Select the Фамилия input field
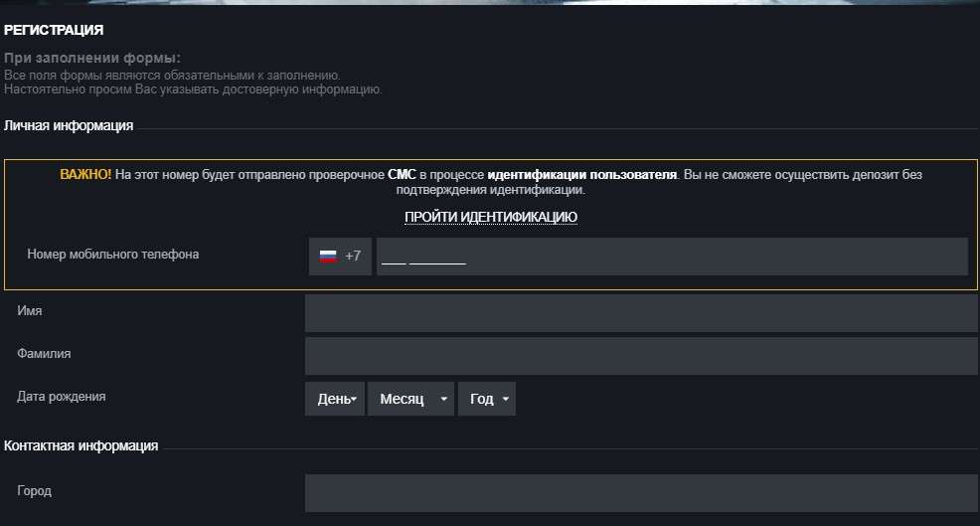Image resolution: width=980 pixels, height=526 pixels. (x=640, y=356)
